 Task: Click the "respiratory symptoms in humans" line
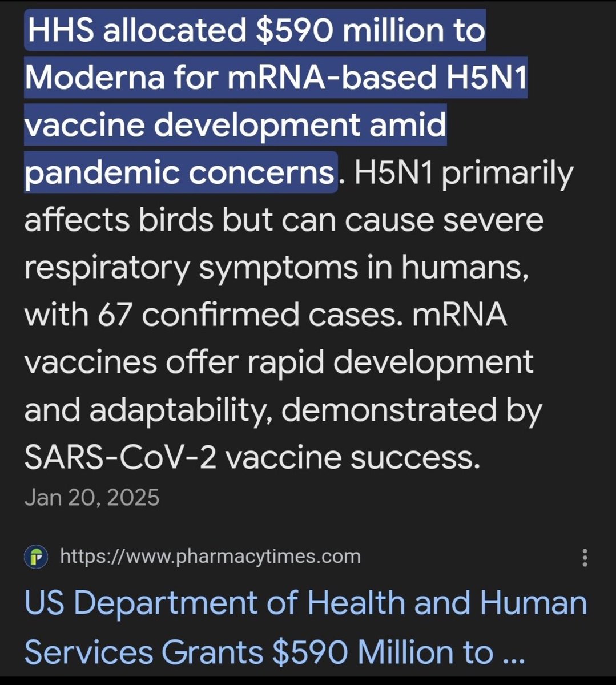coord(276,268)
